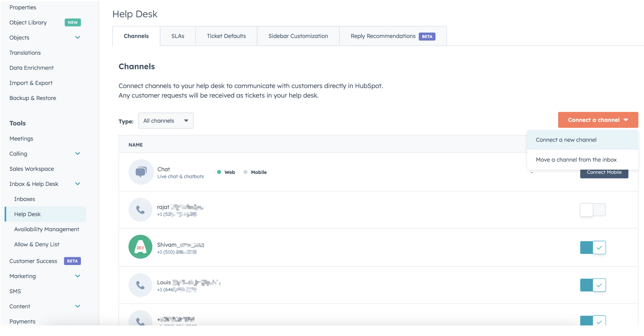Click the Connect Mobile button
The height and width of the screenshot is (336, 644).
coord(604,173)
